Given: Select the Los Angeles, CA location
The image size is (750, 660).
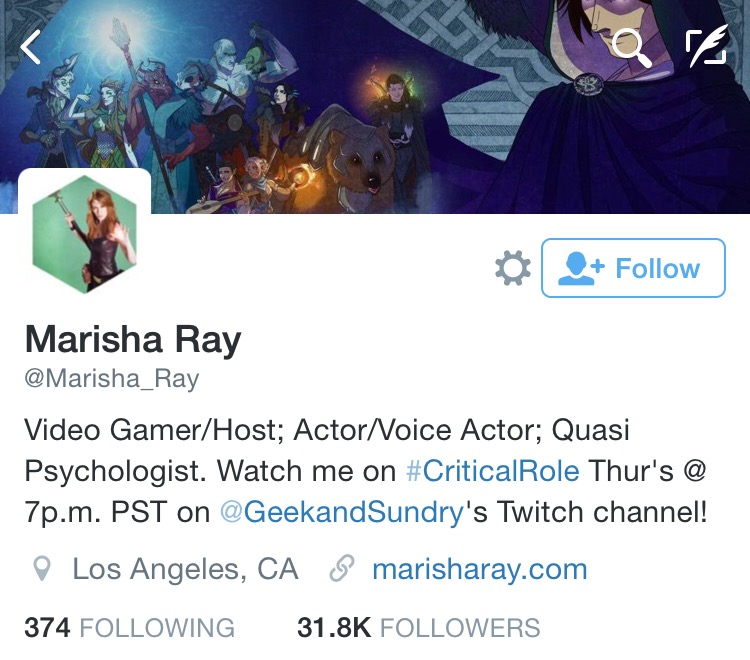Looking at the screenshot, I should tap(185, 569).
